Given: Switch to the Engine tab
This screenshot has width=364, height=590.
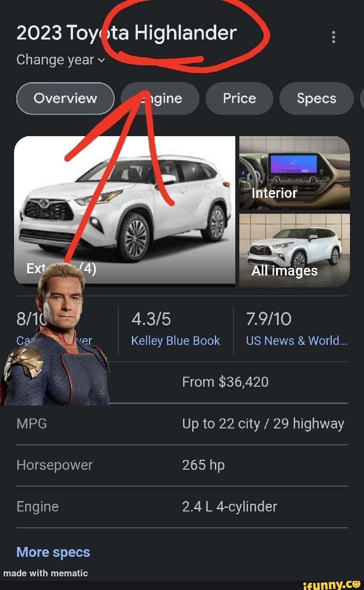Looking at the screenshot, I should 160,98.
